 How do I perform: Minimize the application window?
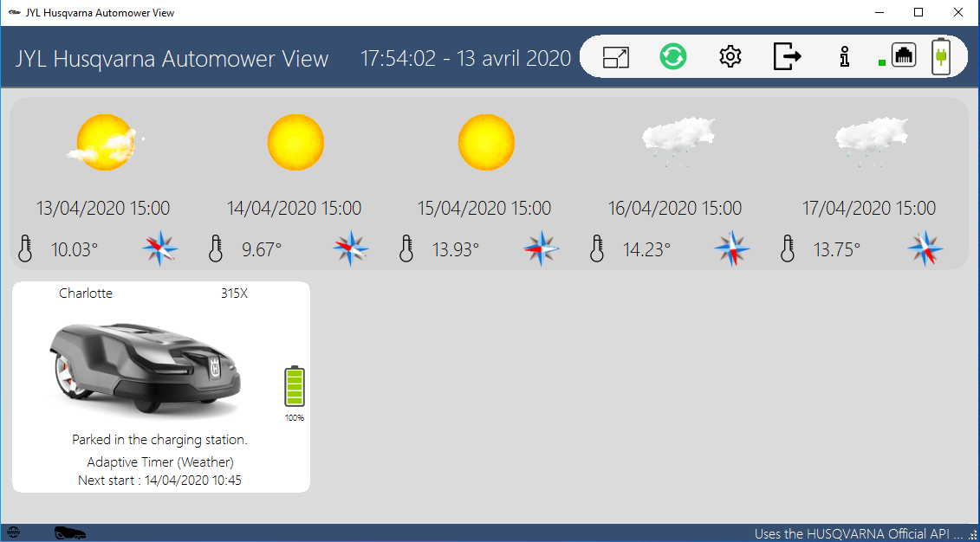[879, 12]
